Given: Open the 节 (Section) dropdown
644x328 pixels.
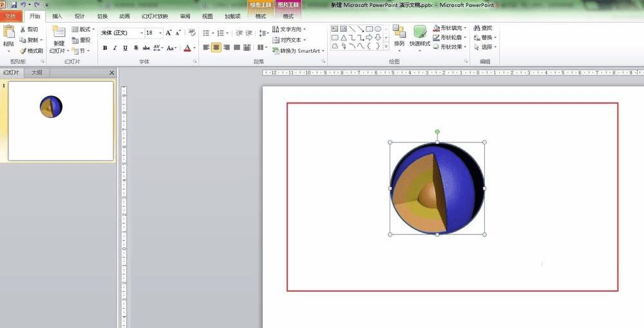Looking at the screenshot, I should coord(80,51).
